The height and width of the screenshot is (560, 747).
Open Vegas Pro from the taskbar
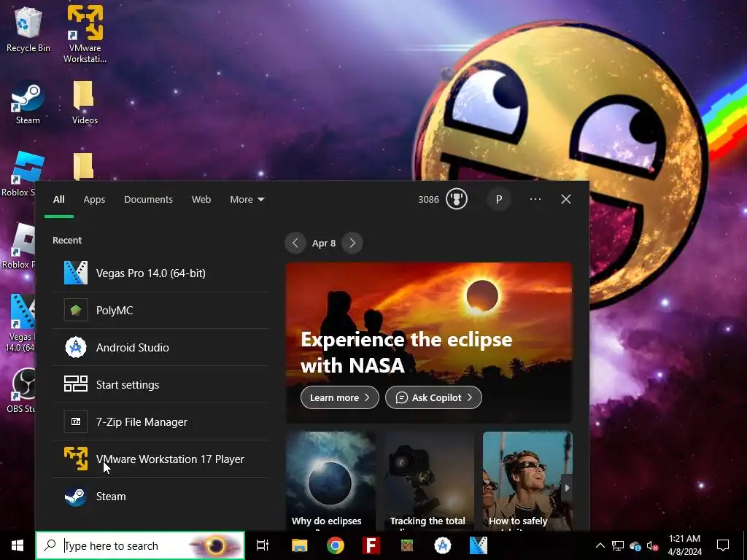click(x=479, y=545)
